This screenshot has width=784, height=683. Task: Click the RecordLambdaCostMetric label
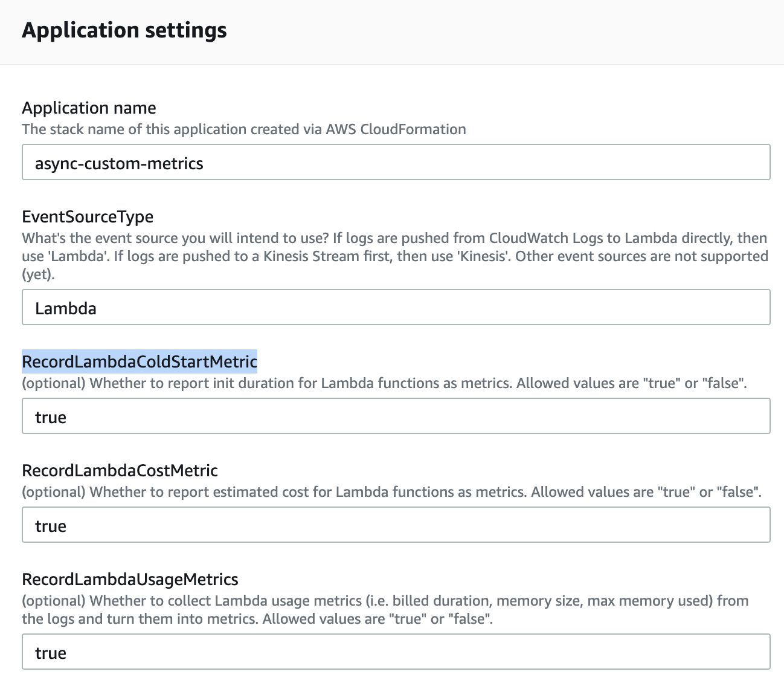tap(120, 470)
